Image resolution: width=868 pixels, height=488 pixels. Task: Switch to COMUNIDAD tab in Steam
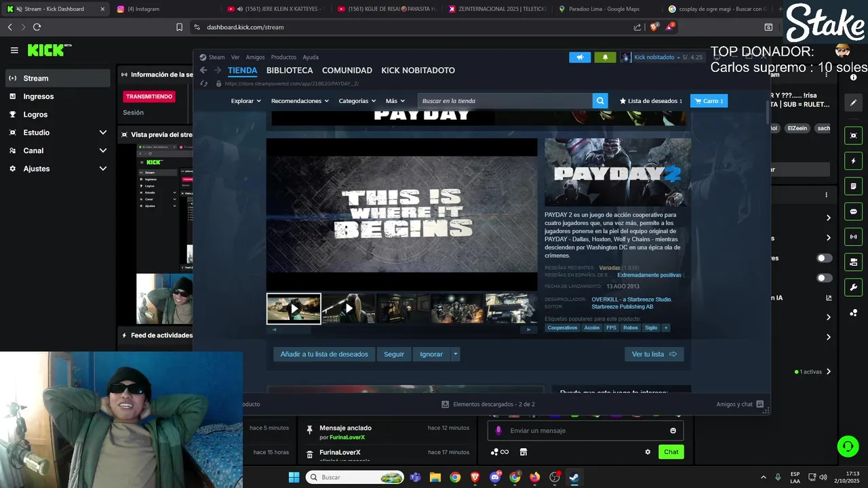pos(347,70)
